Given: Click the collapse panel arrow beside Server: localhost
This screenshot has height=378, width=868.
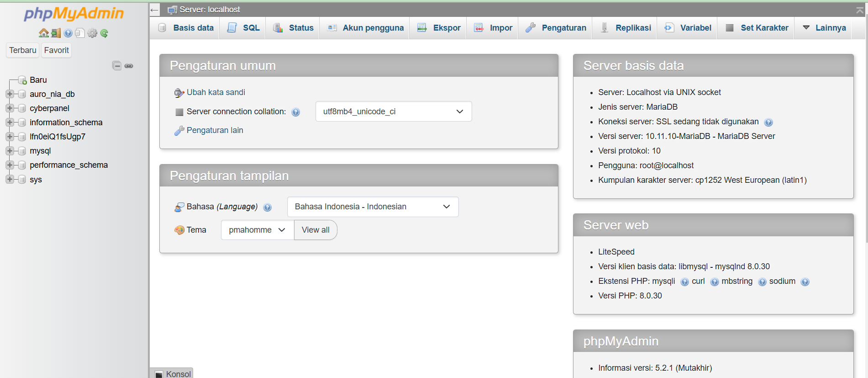Looking at the screenshot, I should click(x=154, y=10).
